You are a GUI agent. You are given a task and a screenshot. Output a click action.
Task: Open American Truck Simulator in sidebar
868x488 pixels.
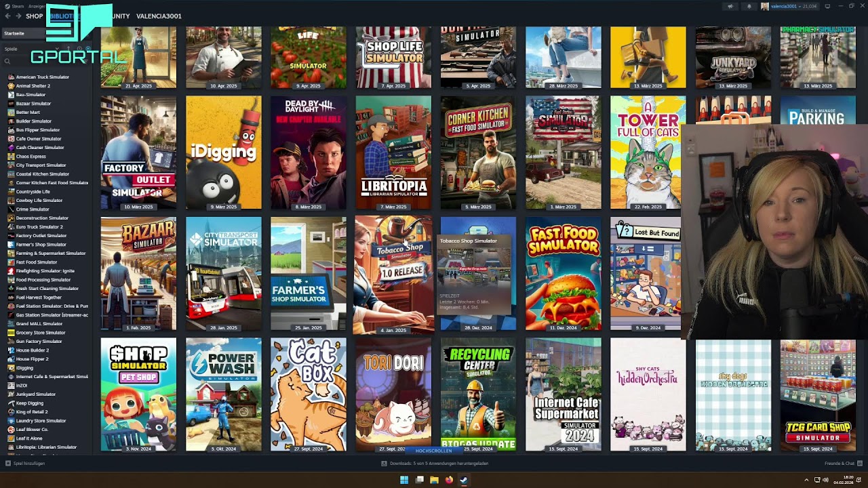(43, 77)
